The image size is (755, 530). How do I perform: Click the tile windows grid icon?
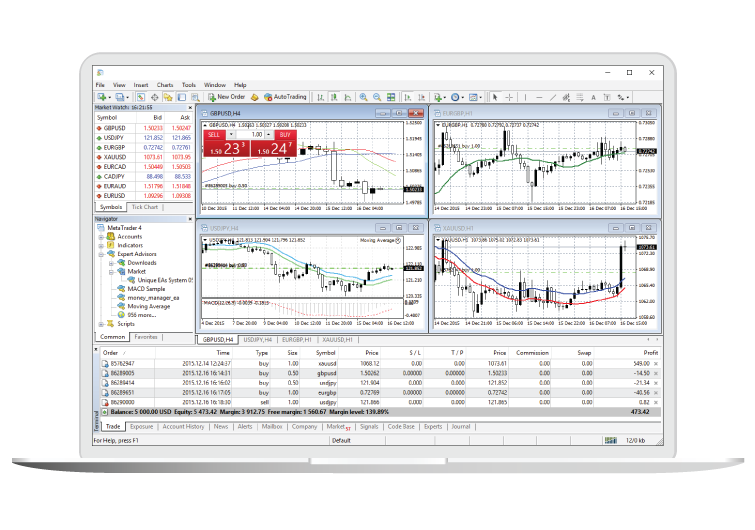pos(391,97)
